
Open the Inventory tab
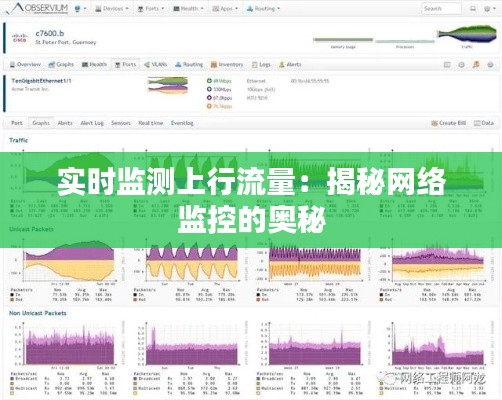pos(227,64)
